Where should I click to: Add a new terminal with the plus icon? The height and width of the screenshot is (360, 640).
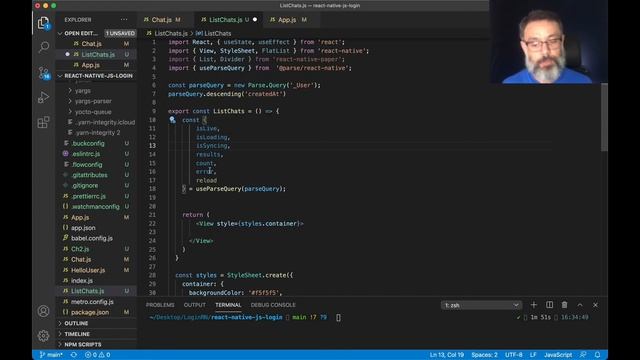533,305
